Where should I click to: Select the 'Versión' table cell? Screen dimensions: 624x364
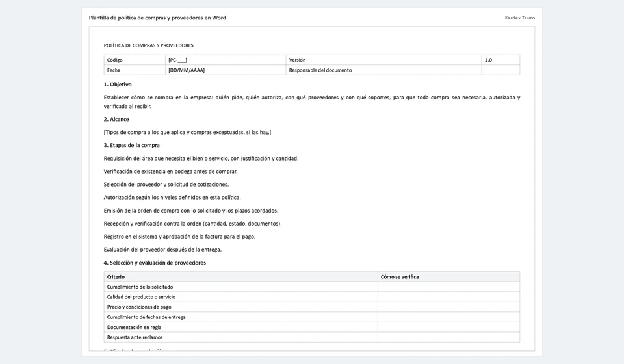[383, 60]
